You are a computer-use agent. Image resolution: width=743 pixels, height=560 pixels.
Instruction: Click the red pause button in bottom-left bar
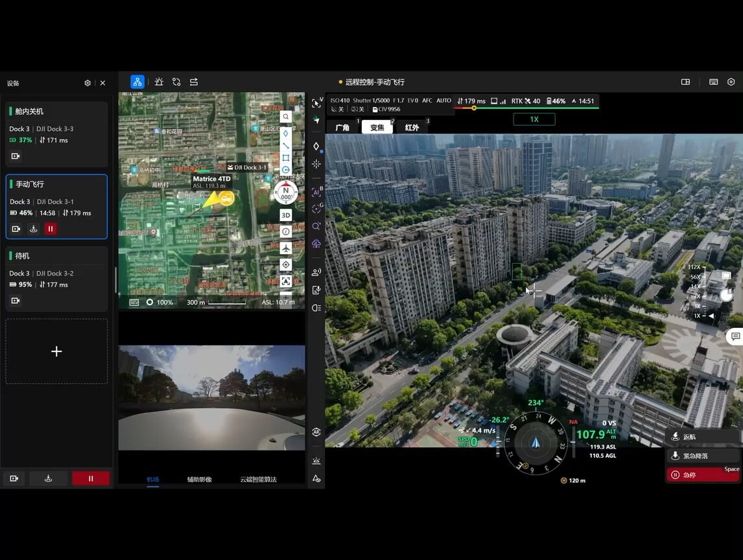click(91, 478)
